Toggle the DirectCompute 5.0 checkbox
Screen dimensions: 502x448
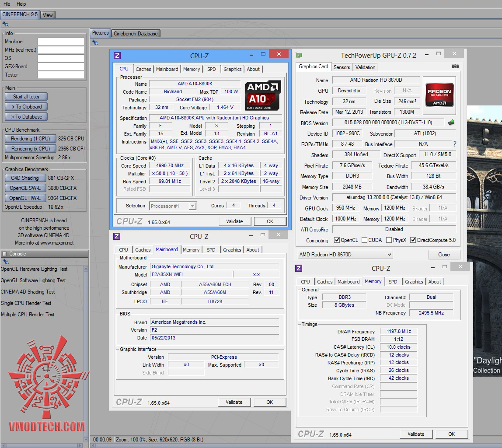coord(413,240)
